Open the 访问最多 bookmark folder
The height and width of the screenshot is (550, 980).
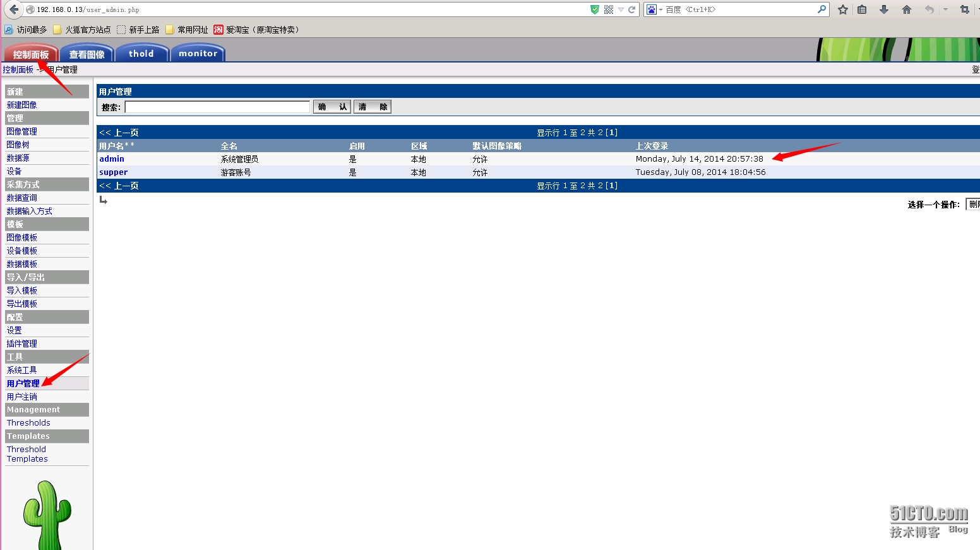click(x=26, y=30)
